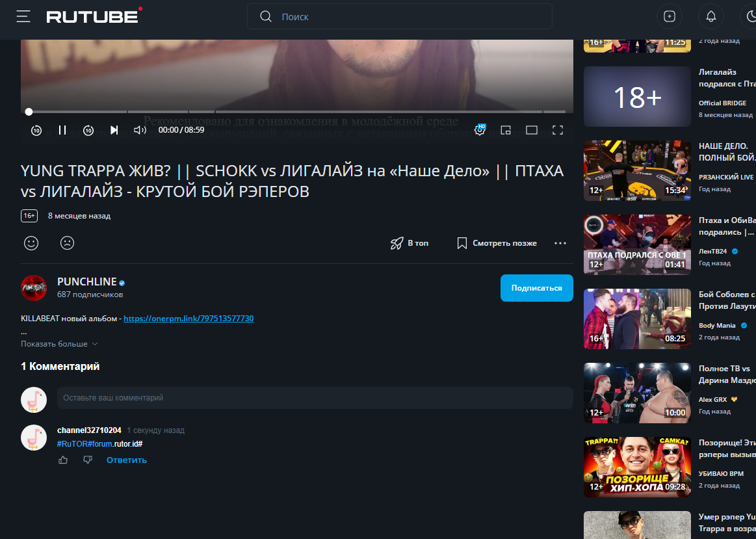Open Body Mania 08:25 video thumbnail
Screen dimensions: 756x539
(x=638, y=319)
